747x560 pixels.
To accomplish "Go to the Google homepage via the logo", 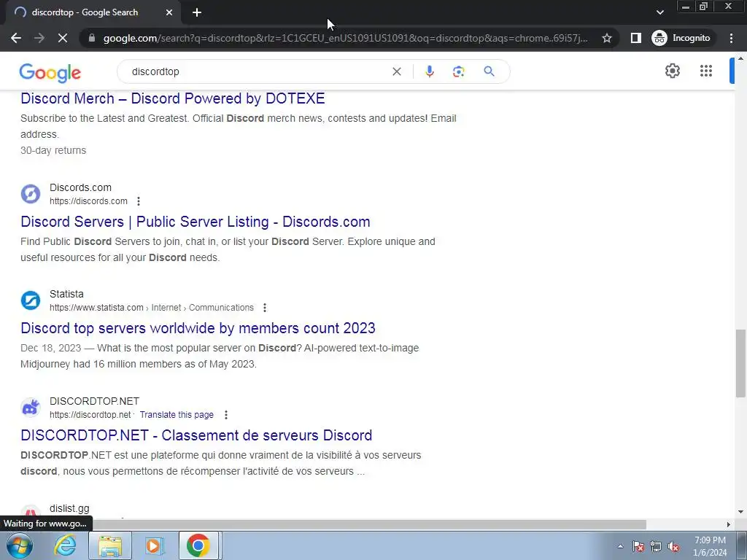I will pos(50,72).
